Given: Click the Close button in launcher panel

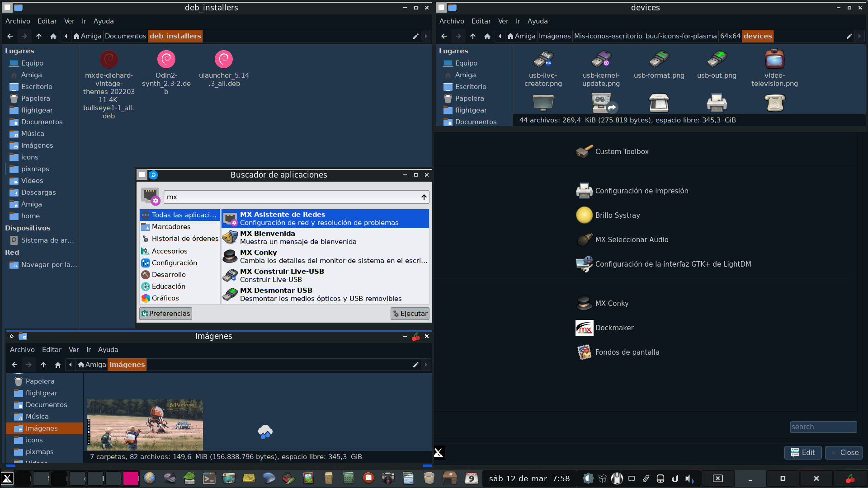Looking at the screenshot, I should coord(844,452).
